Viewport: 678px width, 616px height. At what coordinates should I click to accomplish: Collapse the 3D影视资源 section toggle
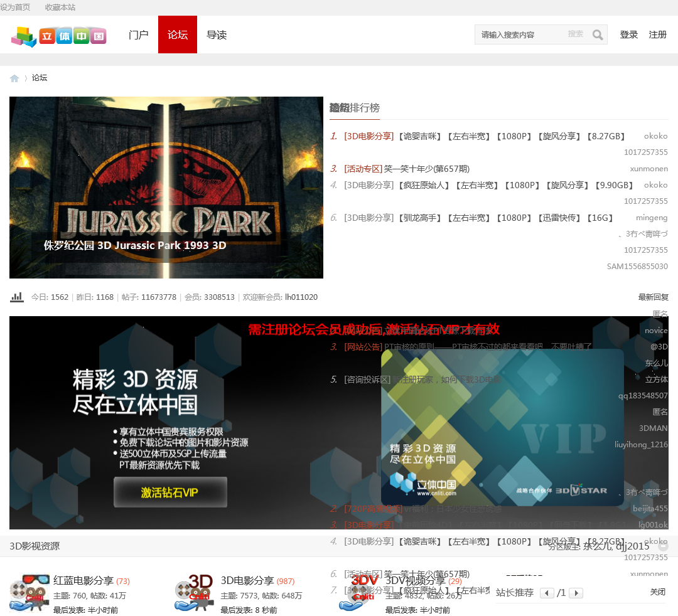[x=664, y=546]
